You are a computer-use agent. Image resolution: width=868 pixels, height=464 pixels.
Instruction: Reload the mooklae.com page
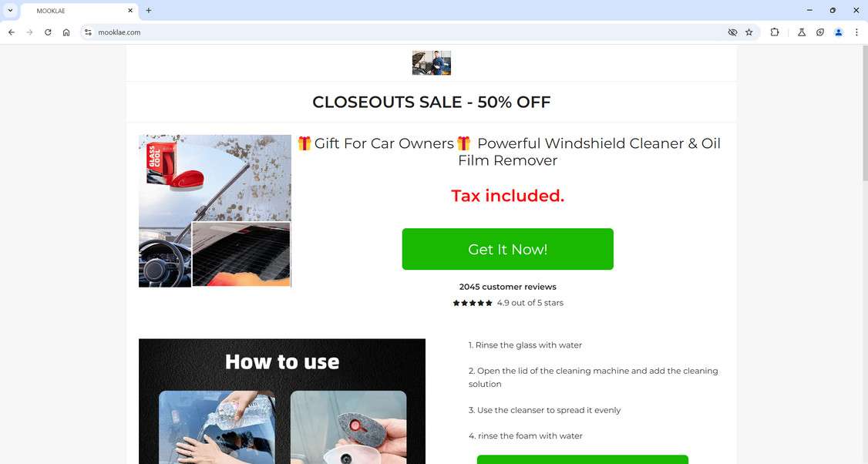tap(48, 32)
